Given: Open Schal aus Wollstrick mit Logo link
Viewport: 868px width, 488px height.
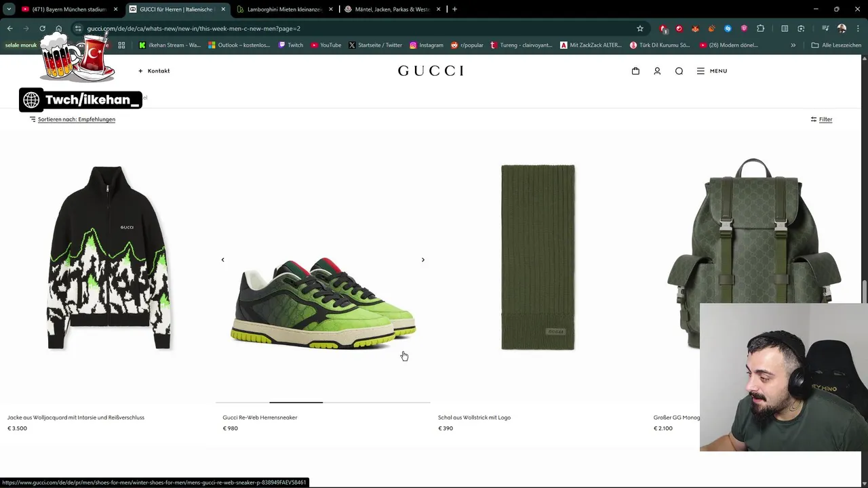Looking at the screenshot, I should coord(474,418).
